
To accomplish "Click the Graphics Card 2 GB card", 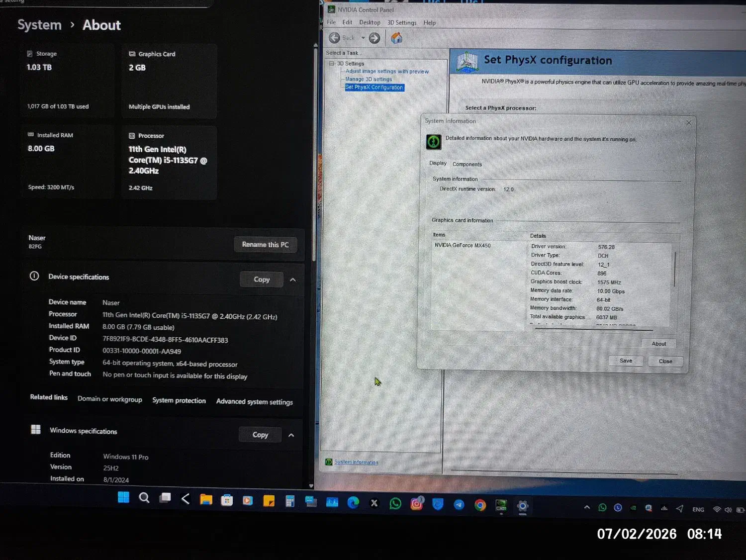I will pos(169,81).
